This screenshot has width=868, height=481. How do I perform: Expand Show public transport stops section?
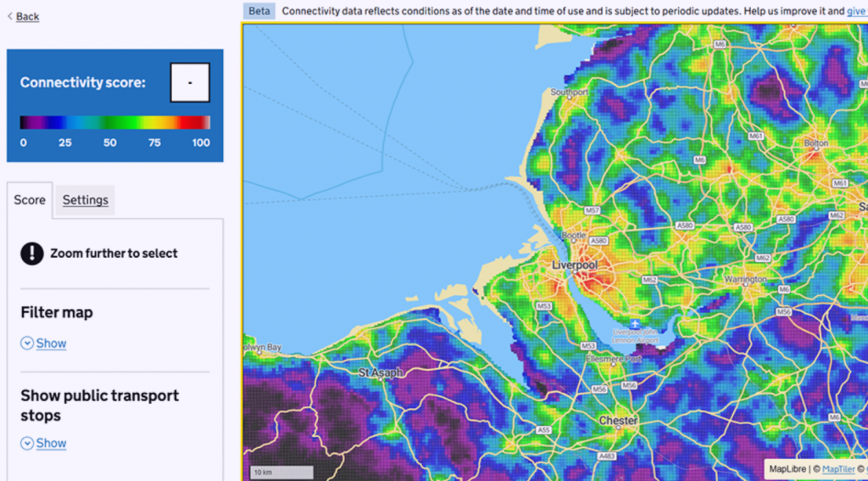click(51, 443)
